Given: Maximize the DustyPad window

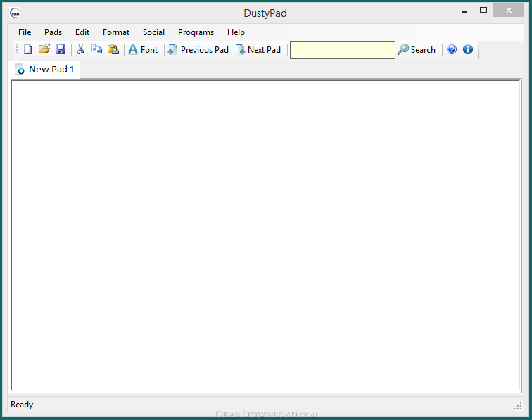Looking at the screenshot, I should tap(483, 11).
